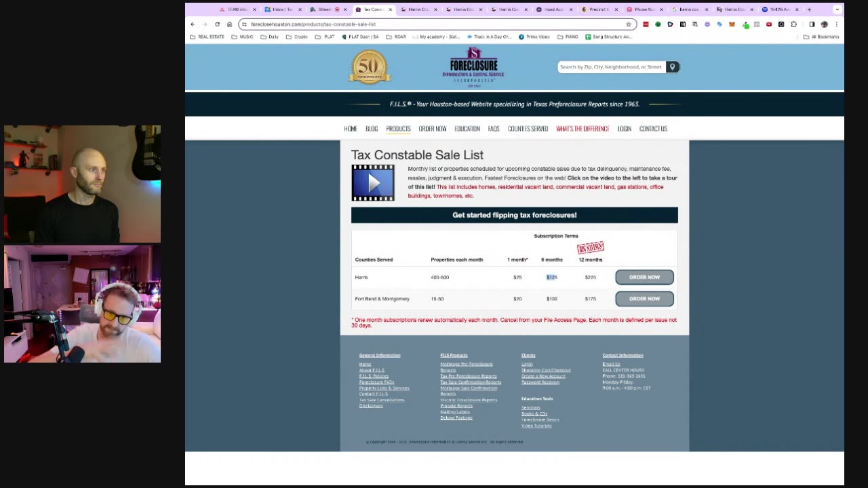Screen dimensions: 868x488
Task: Switch to the Precinct tab
Action: tap(599, 9)
